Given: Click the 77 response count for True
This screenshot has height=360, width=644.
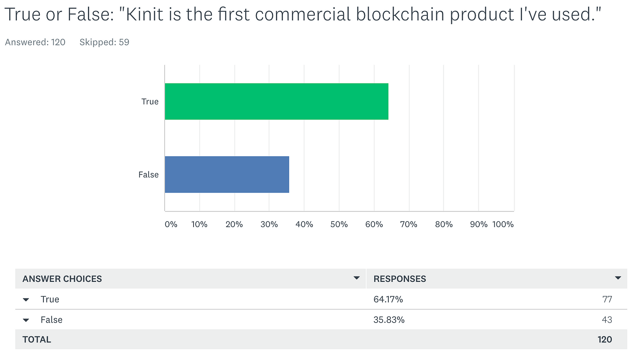Looking at the screenshot, I should [x=607, y=299].
